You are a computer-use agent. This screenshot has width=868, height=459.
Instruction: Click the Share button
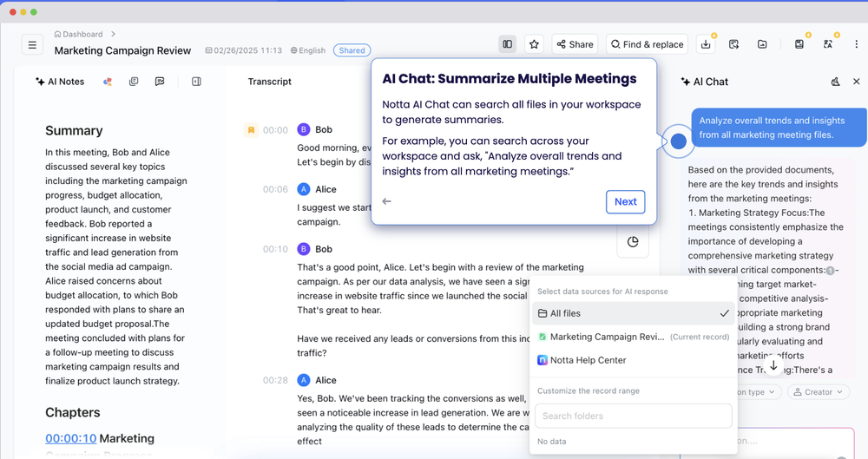point(575,44)
